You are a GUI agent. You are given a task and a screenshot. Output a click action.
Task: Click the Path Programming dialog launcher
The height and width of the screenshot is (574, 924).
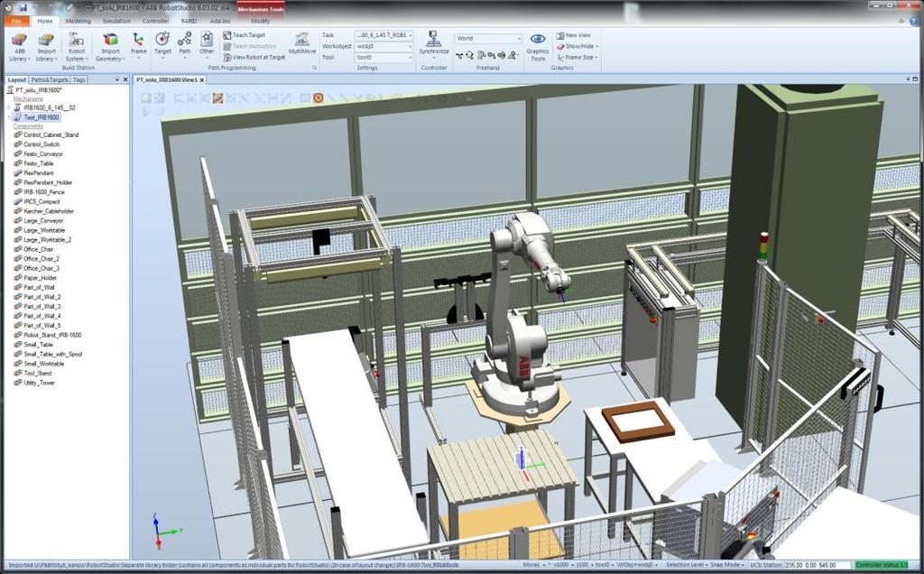tap(315, 68)
